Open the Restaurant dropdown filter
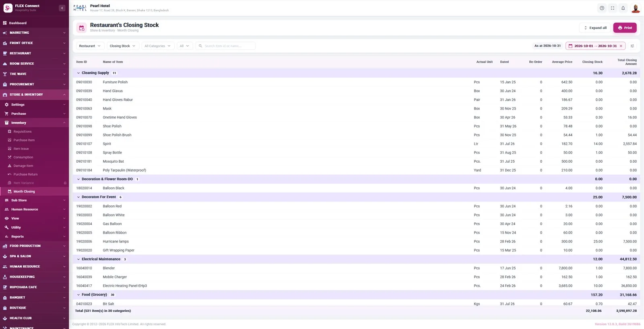This screenshot has height=329, width=644. pos(90,46)
